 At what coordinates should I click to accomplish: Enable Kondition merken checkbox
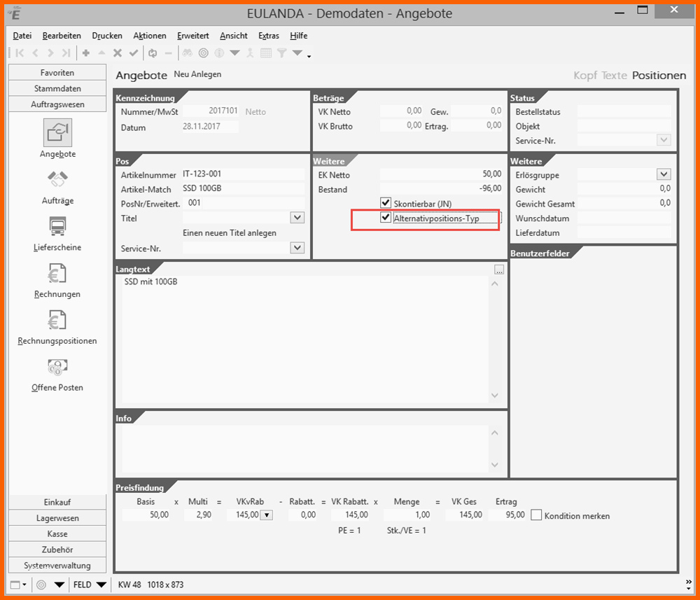[x=536, y=515]
